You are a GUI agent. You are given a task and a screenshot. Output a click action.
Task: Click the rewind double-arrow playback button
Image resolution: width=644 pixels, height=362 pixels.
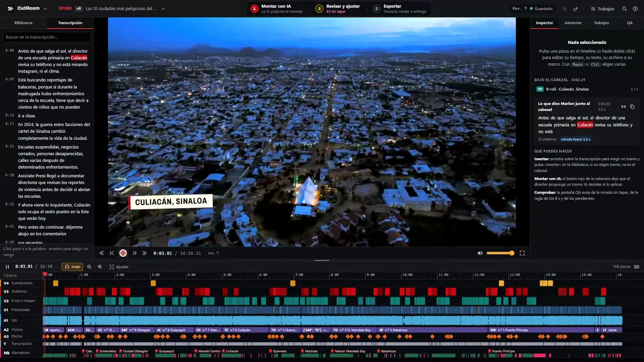(x=102, y=253)
